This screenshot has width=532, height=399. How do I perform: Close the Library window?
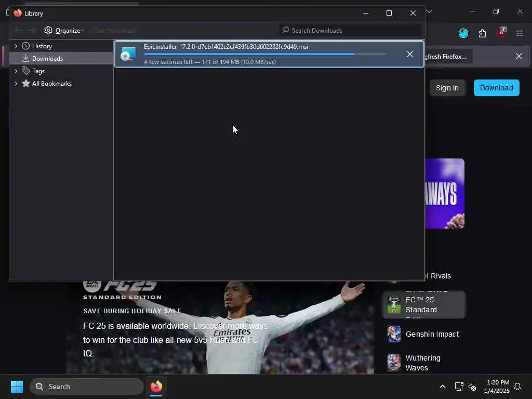(x=413, y=13)
